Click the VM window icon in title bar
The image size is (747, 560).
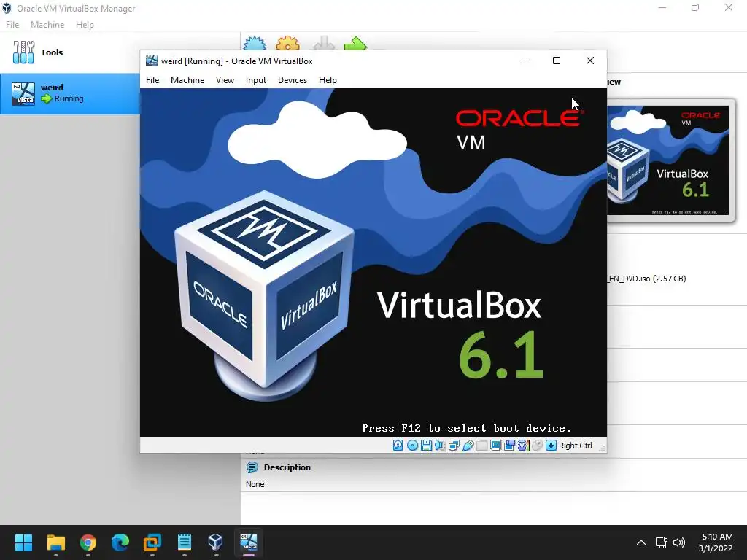152,61
